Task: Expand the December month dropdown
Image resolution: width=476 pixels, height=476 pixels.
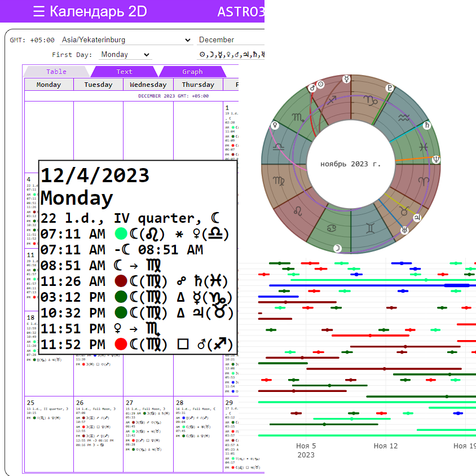Action: 231,40
